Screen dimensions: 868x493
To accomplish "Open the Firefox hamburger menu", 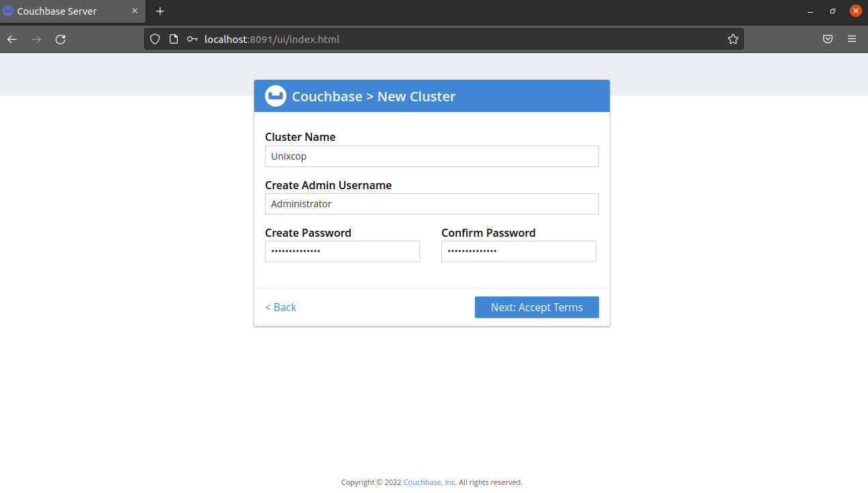I will point(852,40).
